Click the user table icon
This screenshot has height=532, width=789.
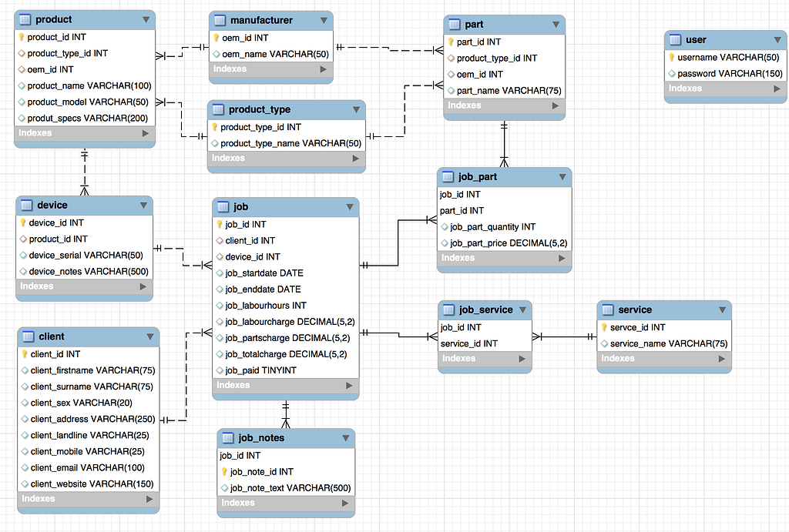click(675, 40)
